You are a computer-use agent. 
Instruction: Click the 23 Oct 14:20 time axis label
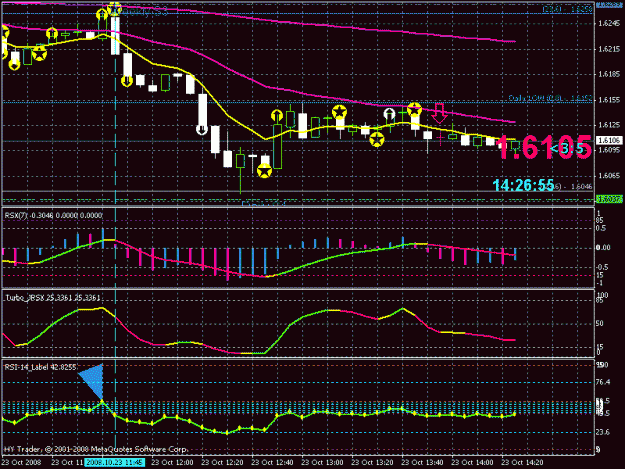point(522,463)
